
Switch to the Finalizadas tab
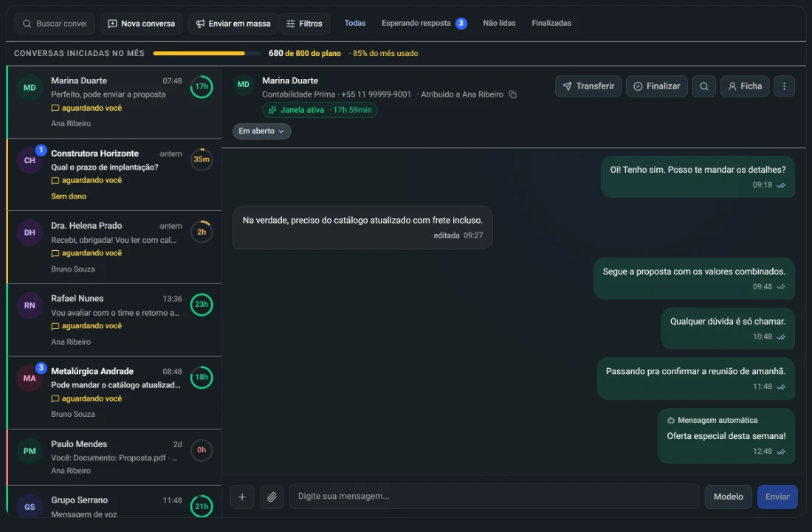tap(551, 24)
